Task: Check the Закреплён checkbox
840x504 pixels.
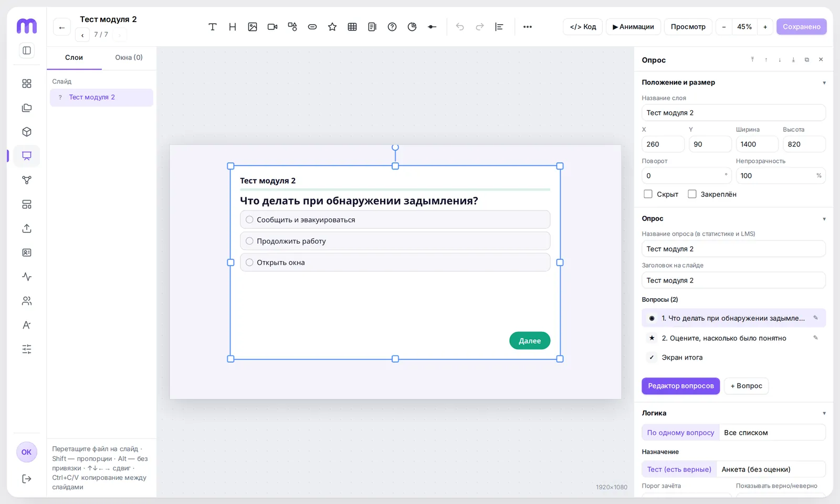Action: point(692,194)
